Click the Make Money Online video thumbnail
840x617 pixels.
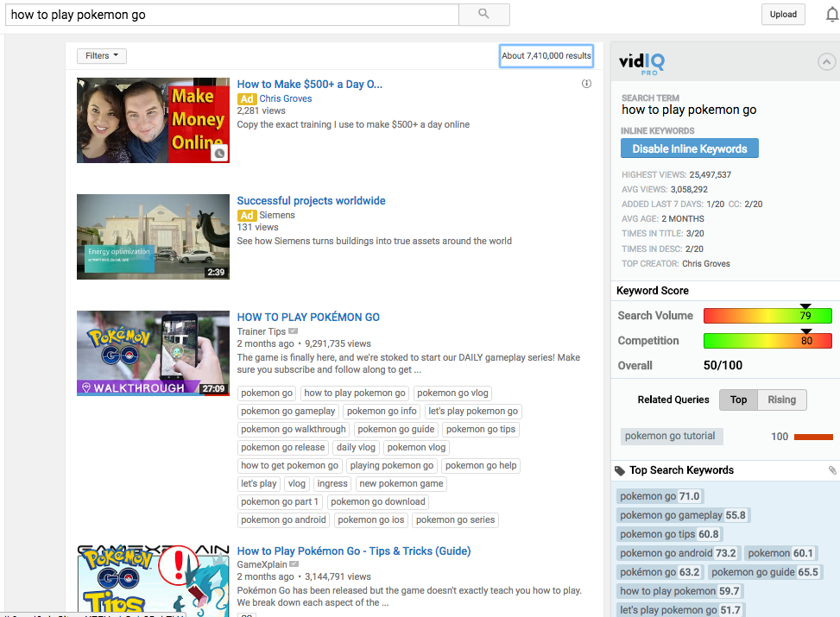153,120
